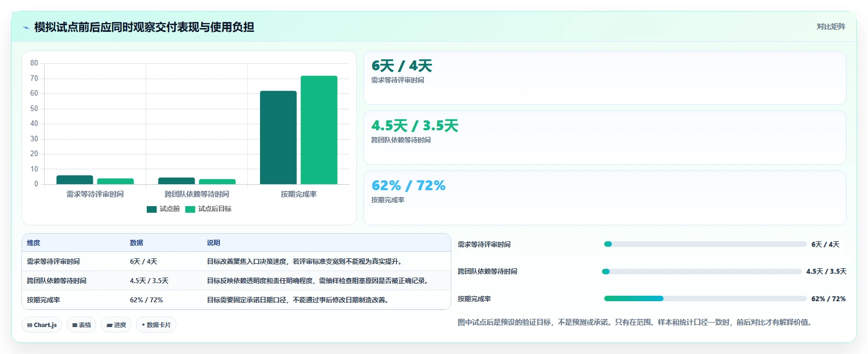
Task: Click the x-axis label 按期完成率
Action: pos(298,195)
